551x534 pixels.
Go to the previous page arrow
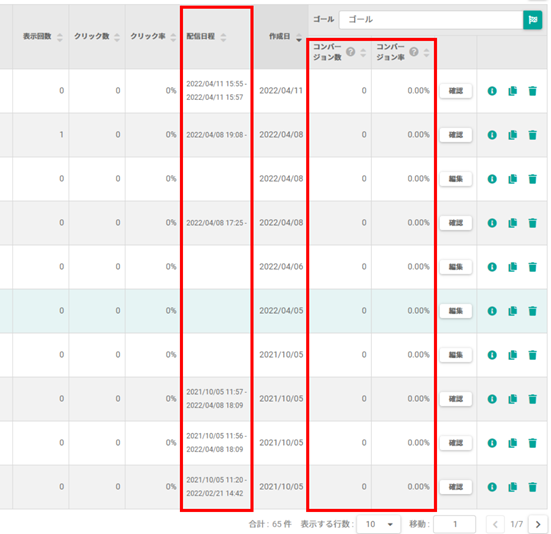[x=495, y=525]
